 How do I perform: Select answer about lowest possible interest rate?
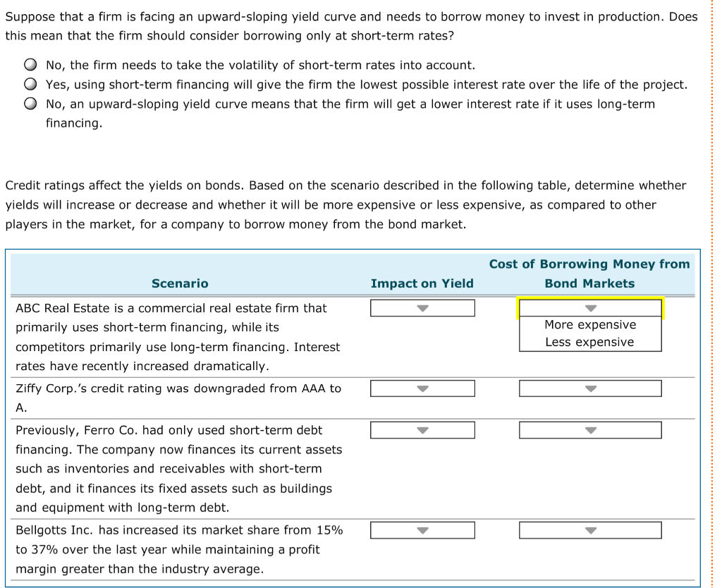(x=30, y=85)
